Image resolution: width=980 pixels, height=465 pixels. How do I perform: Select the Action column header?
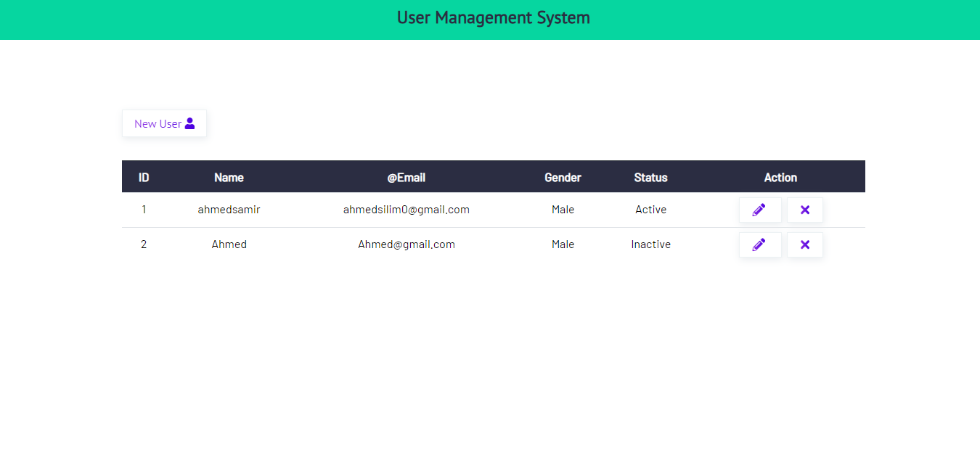(781, 177)
